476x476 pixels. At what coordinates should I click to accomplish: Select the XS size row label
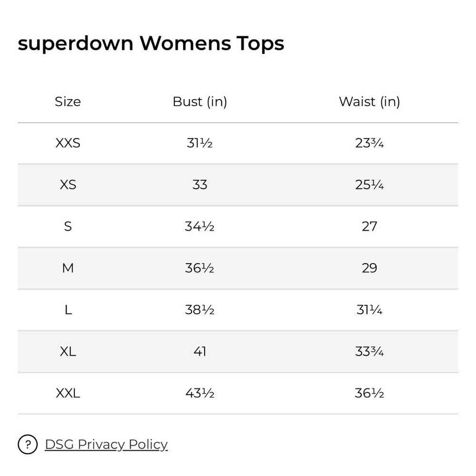(x=68, y=185)
